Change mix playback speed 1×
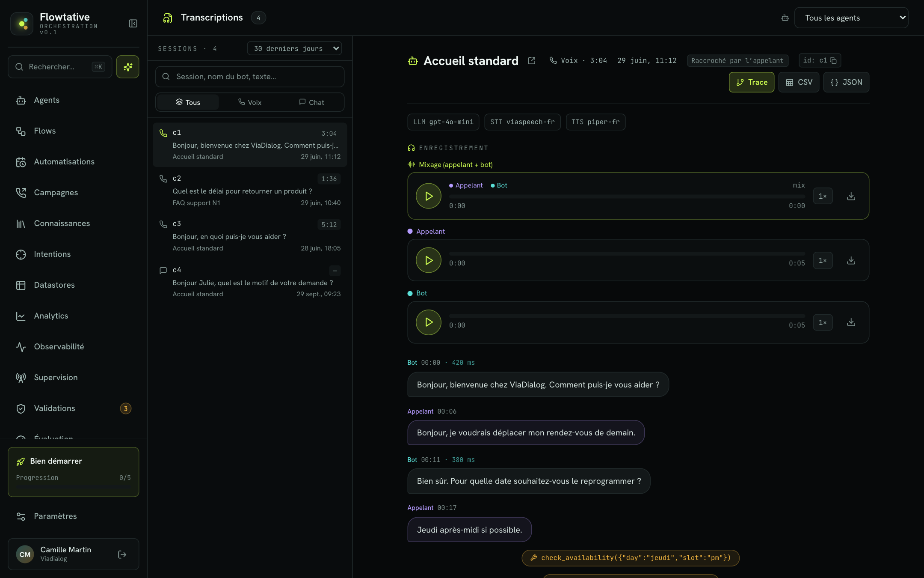The image size is (924, 578). click(823, 196)
